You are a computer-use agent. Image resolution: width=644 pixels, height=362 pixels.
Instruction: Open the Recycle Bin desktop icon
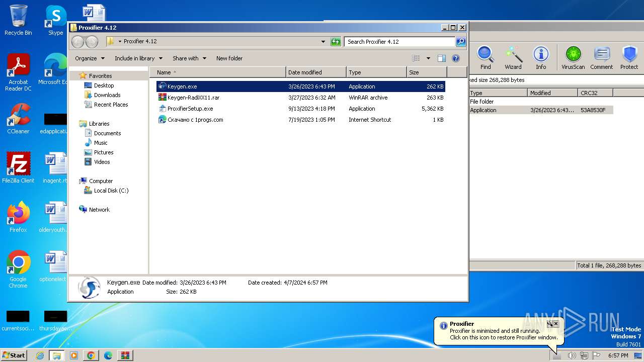18,20
